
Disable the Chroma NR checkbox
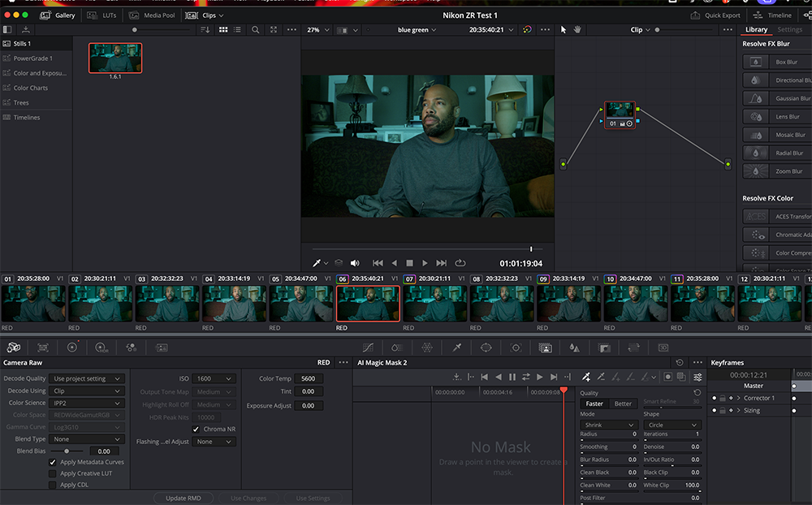tap(196, 429)
